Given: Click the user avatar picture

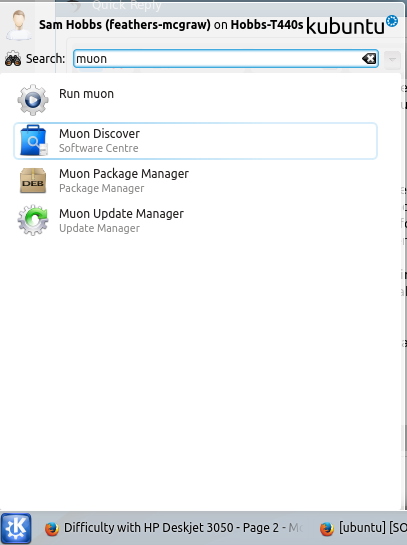Looking at the screenshot, I should pyautogui.click(x=19, y=25).
